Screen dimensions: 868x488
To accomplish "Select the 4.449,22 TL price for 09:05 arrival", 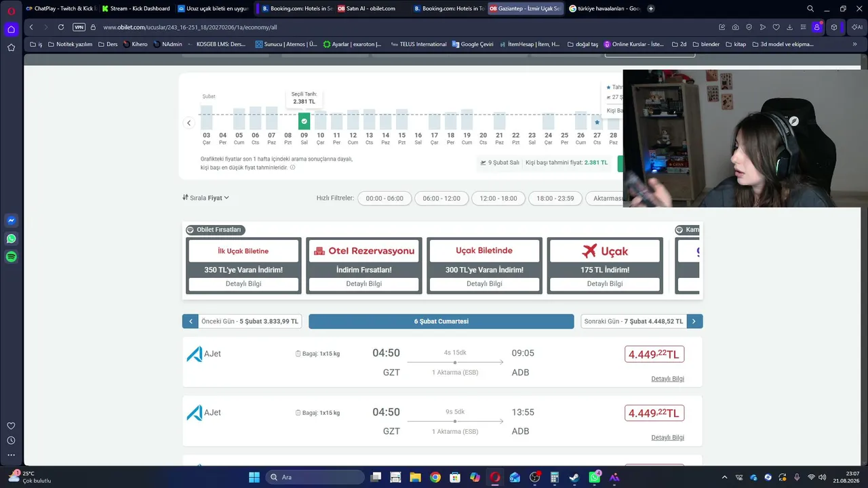I will point(654,354).
